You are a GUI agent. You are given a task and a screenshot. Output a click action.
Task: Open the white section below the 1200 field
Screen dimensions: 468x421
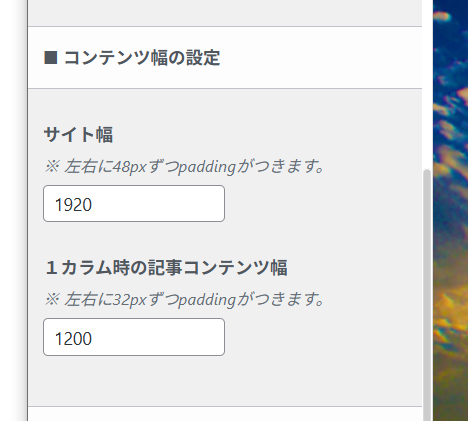click(x=225, y=414)
